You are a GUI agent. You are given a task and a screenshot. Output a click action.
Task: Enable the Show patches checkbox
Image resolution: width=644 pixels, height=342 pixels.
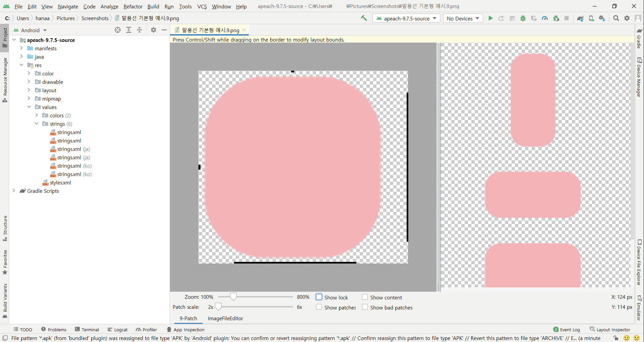pos(319,307)
